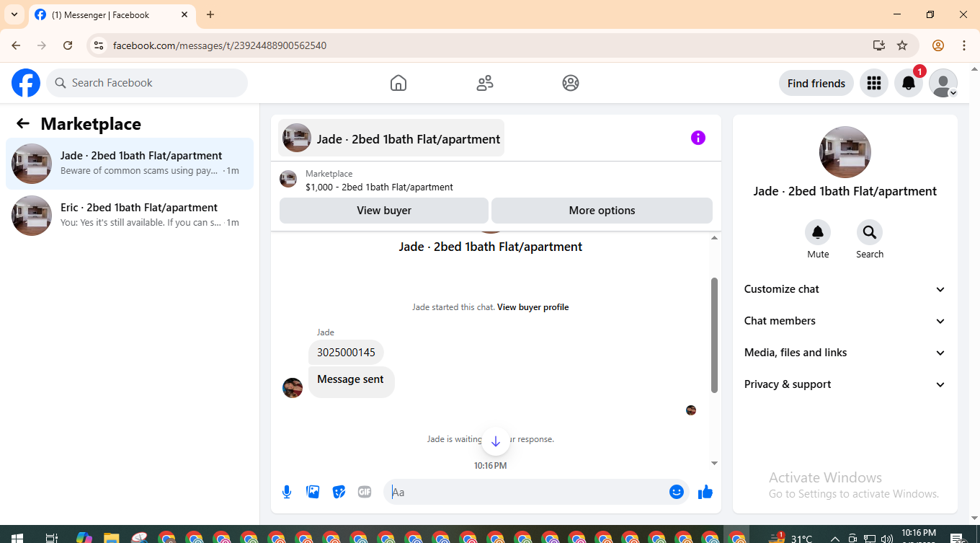Open the $1,000 Marketplace listing row
The width and height of the screenshot is (980, 543).
pyautogui.click(x=496, y=180)
